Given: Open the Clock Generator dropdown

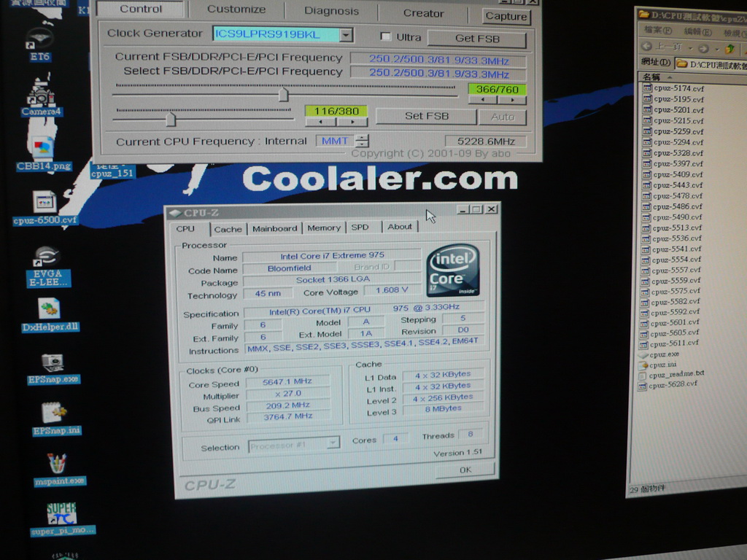Looking at the screenshot, I should tap(347, 35).
